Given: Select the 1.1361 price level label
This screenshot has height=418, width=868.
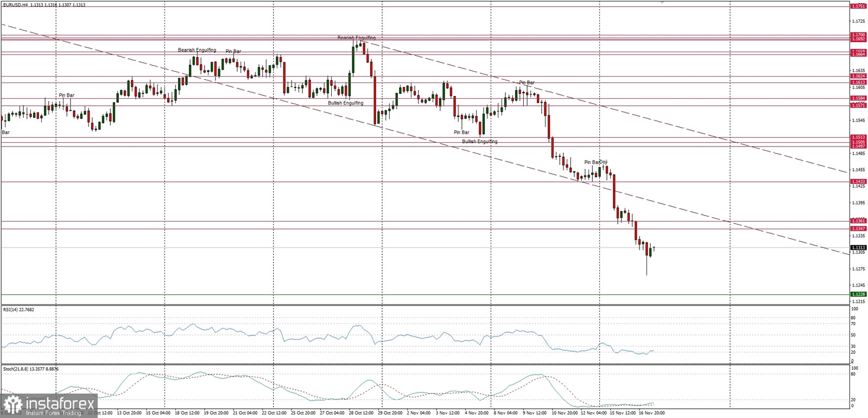Looking at the screenshot, I should coord(858,221).
